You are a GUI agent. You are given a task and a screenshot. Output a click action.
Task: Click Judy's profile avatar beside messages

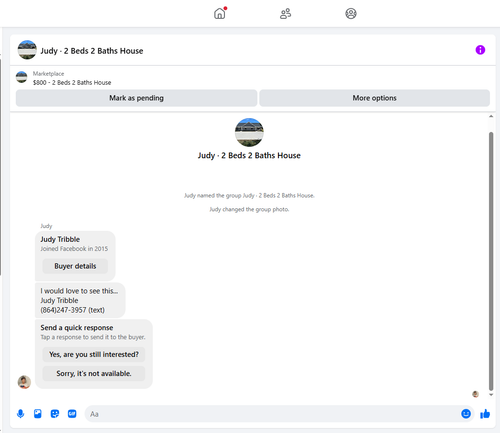[24, 382]
